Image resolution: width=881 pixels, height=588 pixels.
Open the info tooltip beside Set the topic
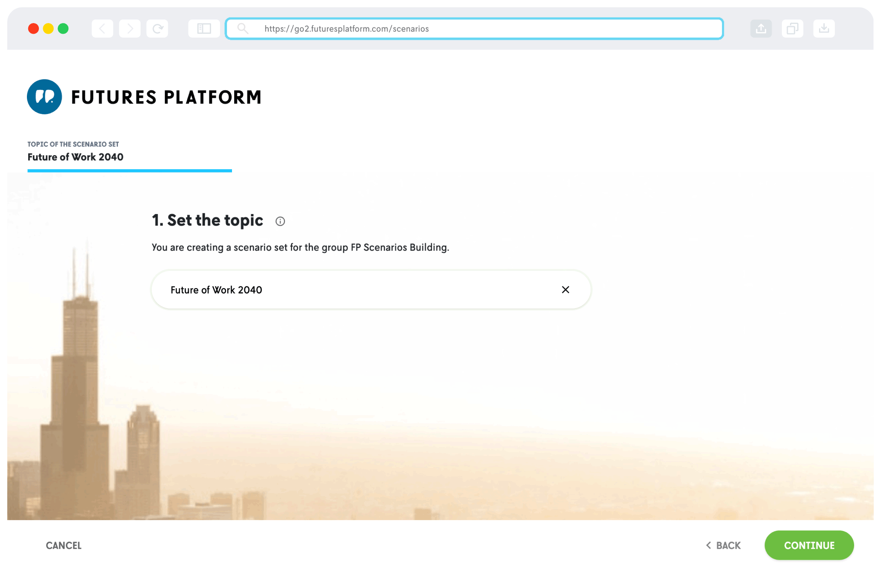point(280,221)
